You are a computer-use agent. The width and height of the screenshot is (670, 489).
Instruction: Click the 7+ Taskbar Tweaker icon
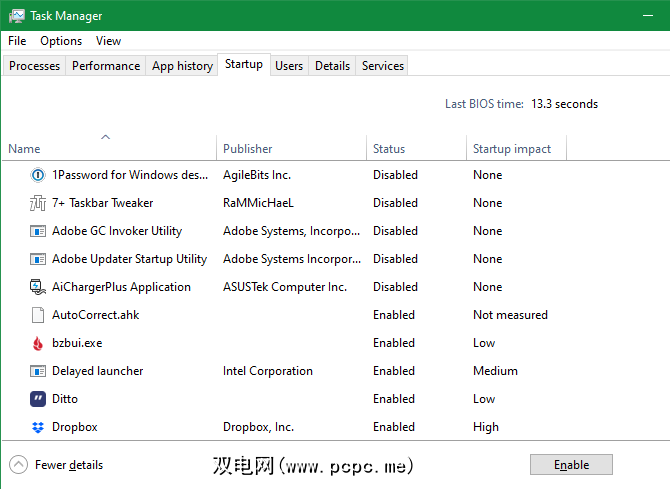coord(38,203)
